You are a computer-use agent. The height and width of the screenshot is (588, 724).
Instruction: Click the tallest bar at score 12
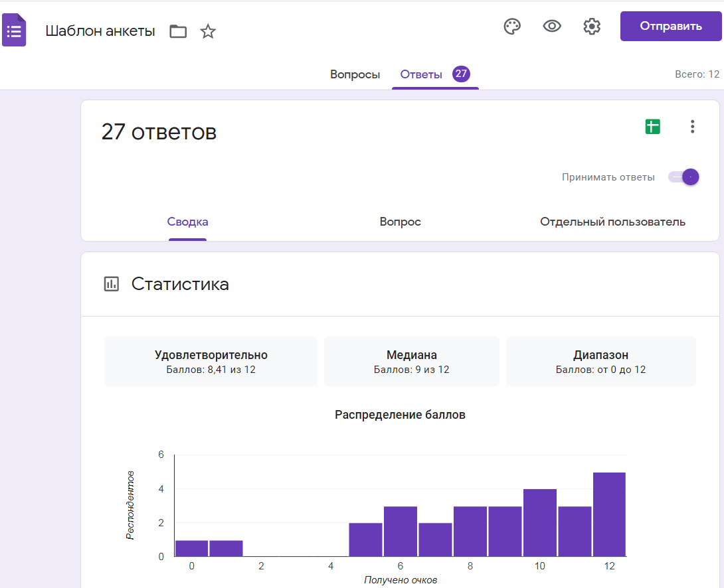click(609, 514)
